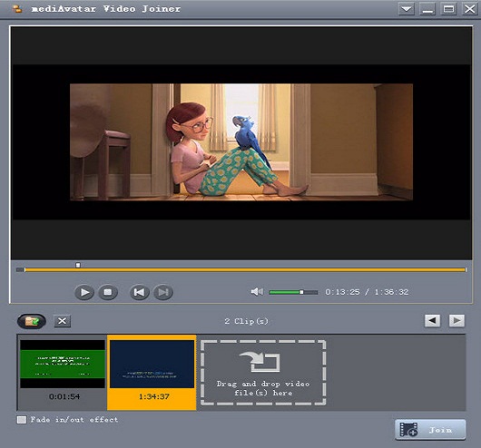Open the title bar dropdown menu arrow
This screenshot has width=481, height=448.
407,8
